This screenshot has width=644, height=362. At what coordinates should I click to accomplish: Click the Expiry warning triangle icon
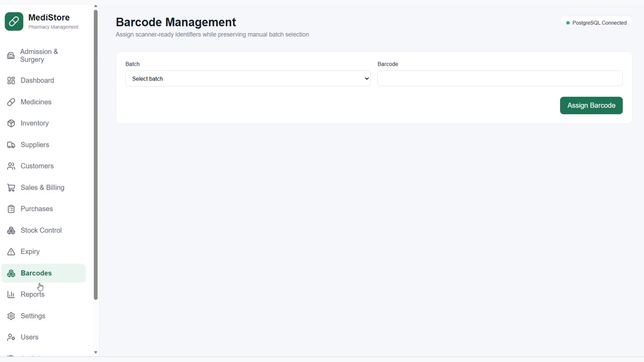pyautogui.click(x=11, y=252)
